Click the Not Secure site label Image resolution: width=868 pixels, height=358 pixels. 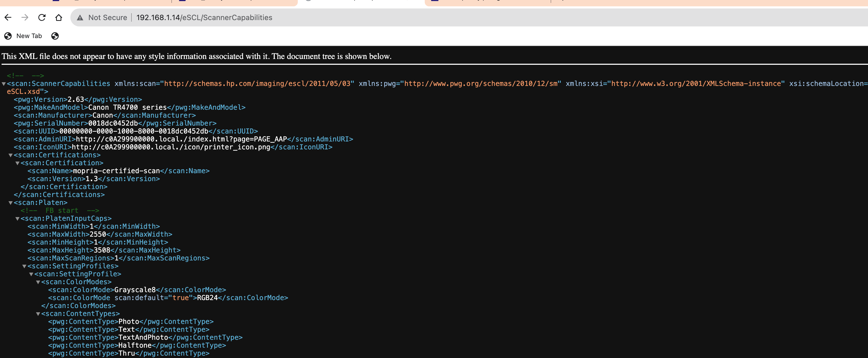(107, 17)
